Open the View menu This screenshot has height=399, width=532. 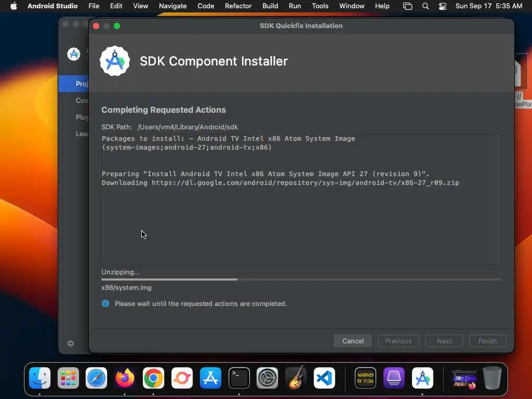[x=140, y=6]
